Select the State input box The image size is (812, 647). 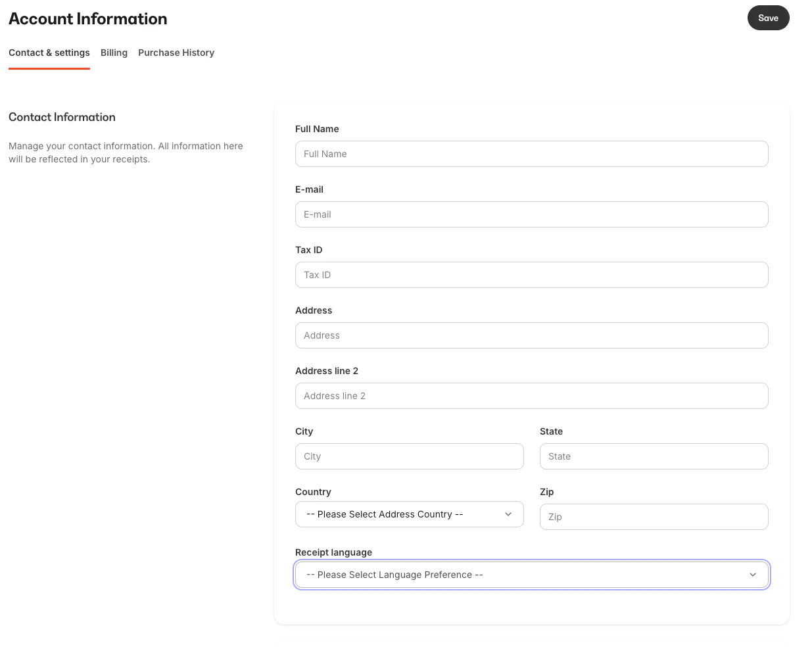[654, 456]
